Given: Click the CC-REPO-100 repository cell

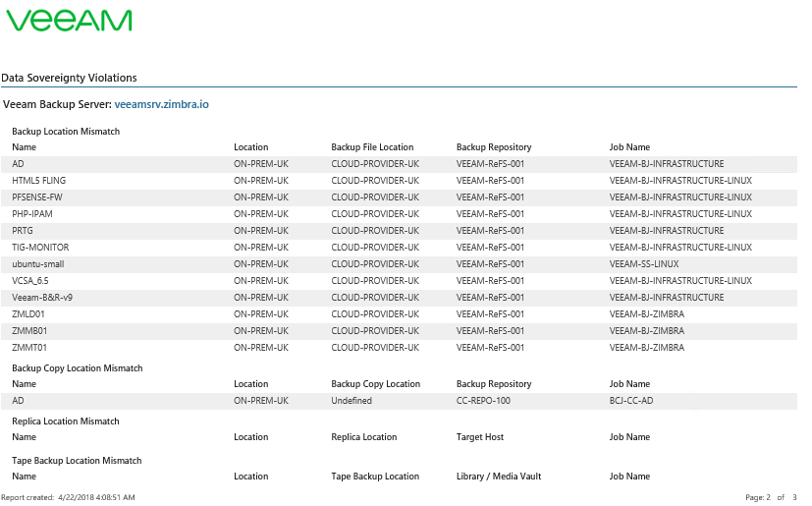Looking at the screenshot, I should pyautogui.click(x=483, y=401).
